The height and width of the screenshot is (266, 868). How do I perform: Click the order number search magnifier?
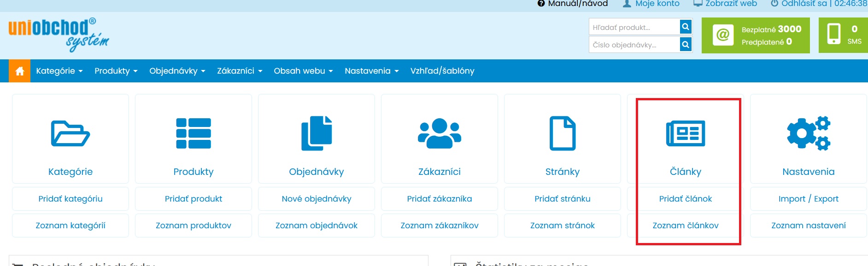(686, 45)
